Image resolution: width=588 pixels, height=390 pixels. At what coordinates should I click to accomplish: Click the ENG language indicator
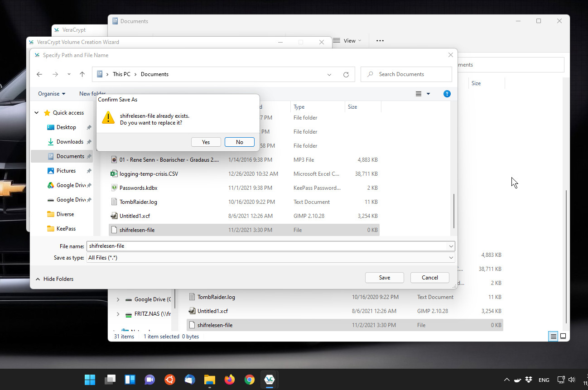(544, 380)
